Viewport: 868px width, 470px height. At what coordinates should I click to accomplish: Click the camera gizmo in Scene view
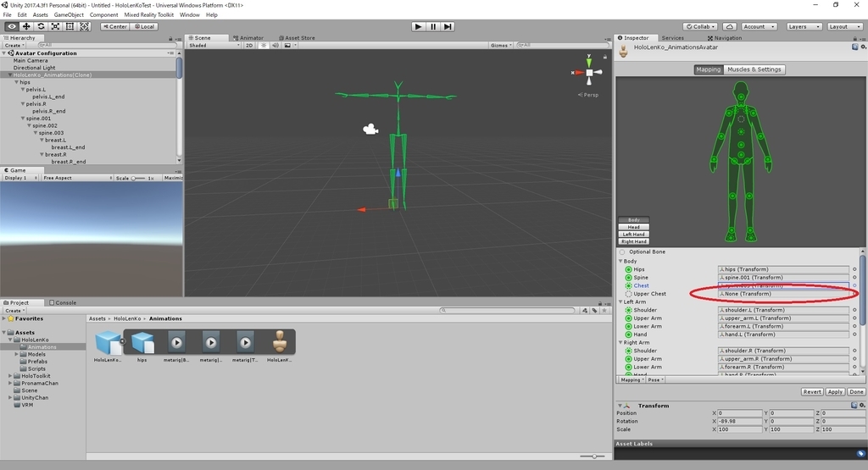pyautogui.click(x=370, y=129)
